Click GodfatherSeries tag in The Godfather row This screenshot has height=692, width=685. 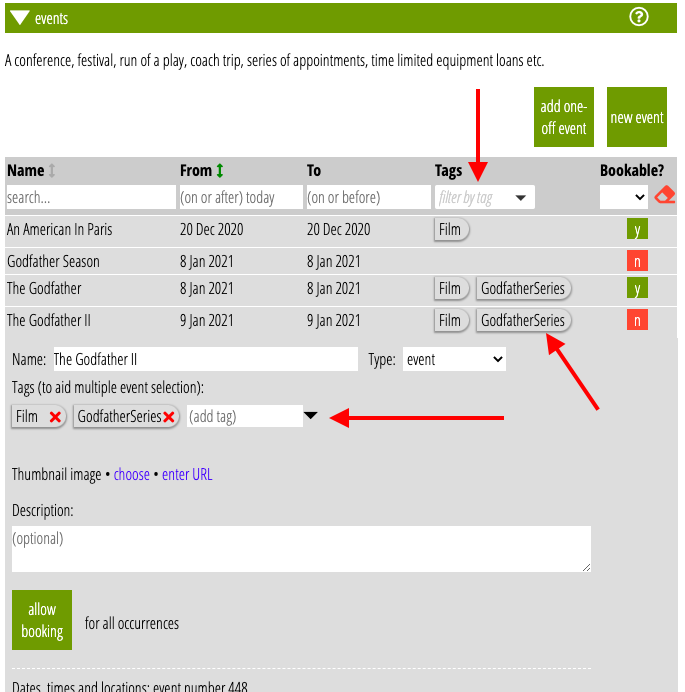(523, 289)
